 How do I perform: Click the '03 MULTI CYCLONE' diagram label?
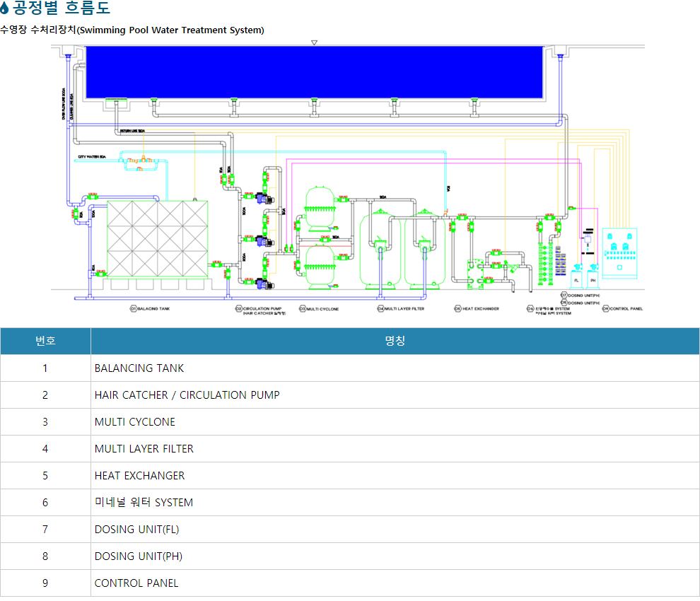(319, 309)
